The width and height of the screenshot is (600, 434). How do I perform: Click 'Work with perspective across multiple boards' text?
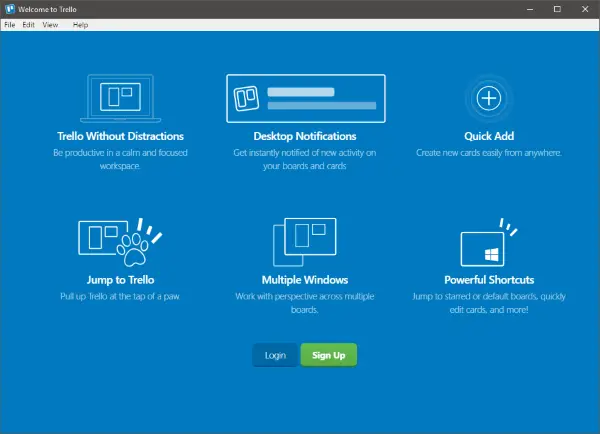(305, 303)
